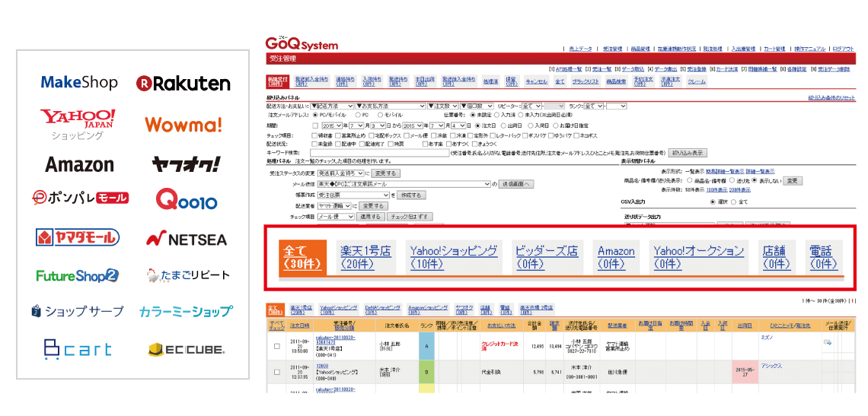868x416 pixels.
Task: Tick the 営業所止め check item
Action: (x=338, y=136)
